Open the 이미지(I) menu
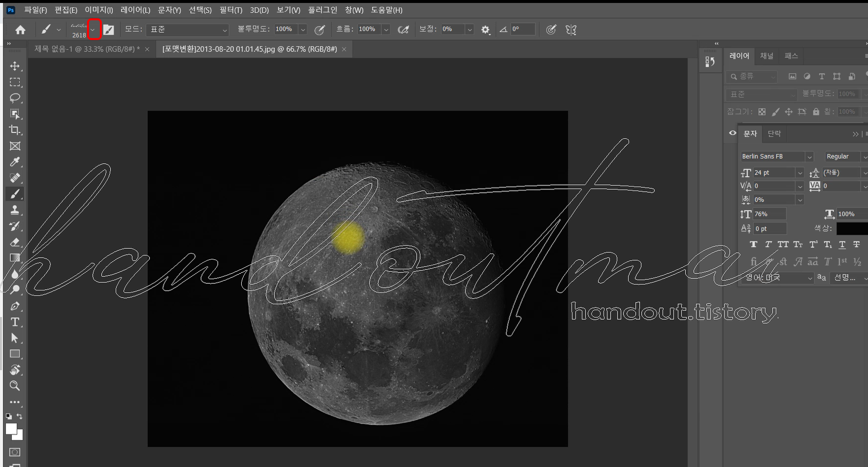 pos(99,10)
